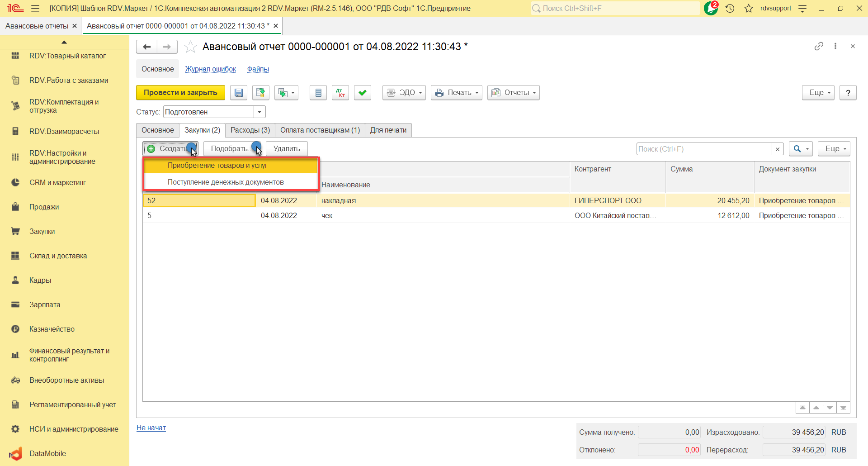Click the Провести и закрыть button
Viewport: 868px width, 466px height.
coord(180,93)
